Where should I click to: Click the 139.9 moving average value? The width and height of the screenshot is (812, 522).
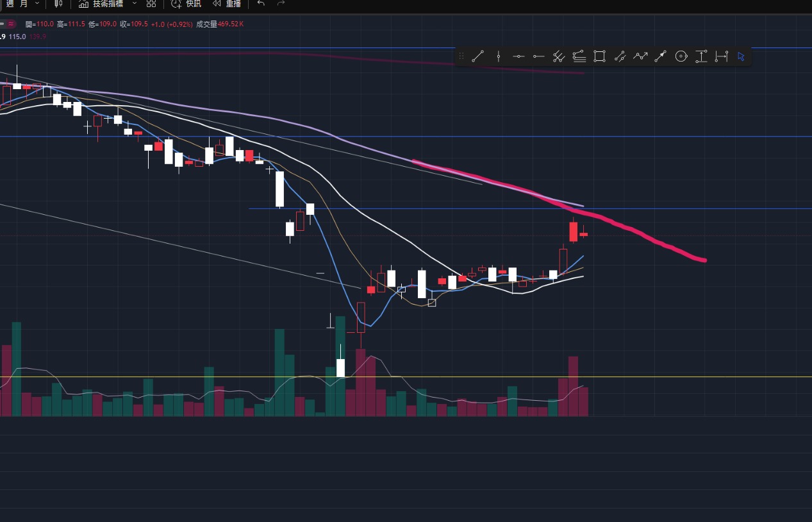38,37
